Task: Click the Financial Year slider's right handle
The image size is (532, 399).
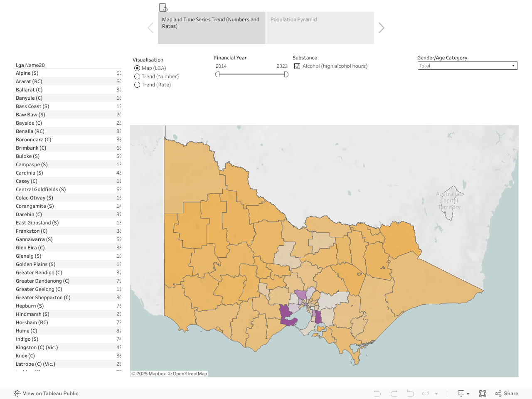Action: (286, 74)
